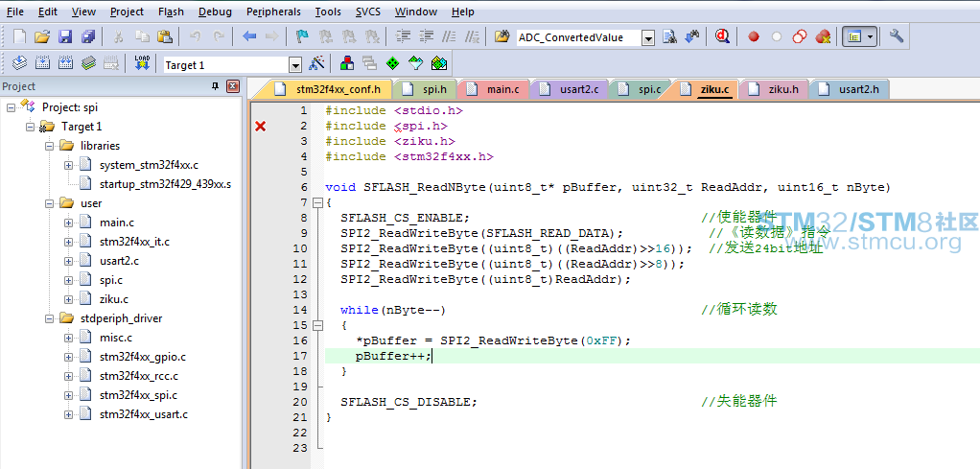Open the Manage Project Items icon
The width and height of the screenshot is (980, 469).
[347, 63]
